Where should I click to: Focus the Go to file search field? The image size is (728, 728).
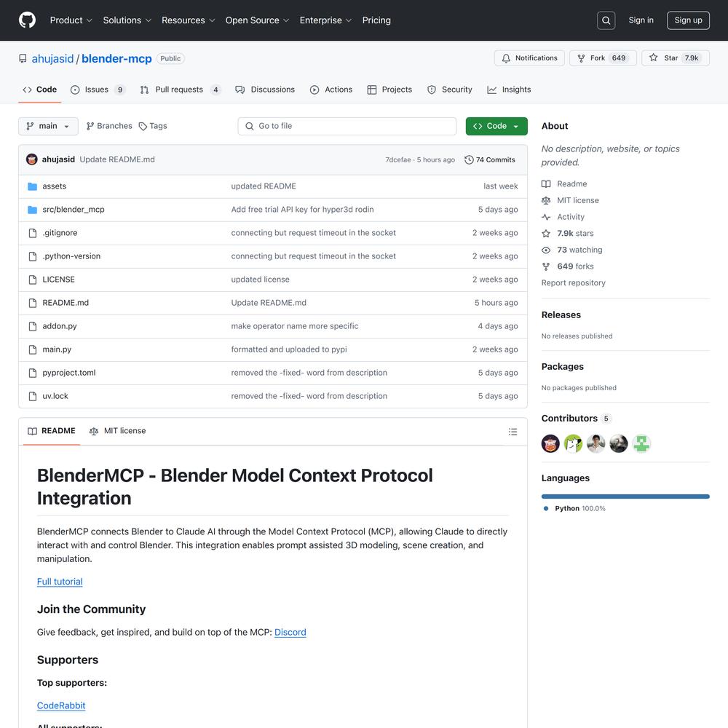pyautogui.click(x=347, y=126)
